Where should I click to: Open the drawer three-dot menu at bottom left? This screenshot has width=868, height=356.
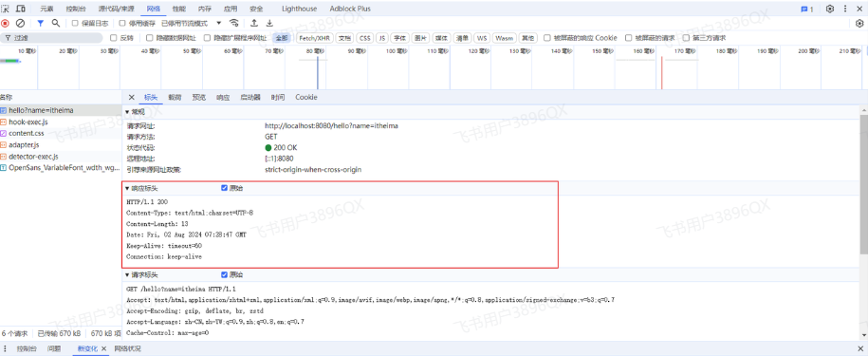point(6,348)
